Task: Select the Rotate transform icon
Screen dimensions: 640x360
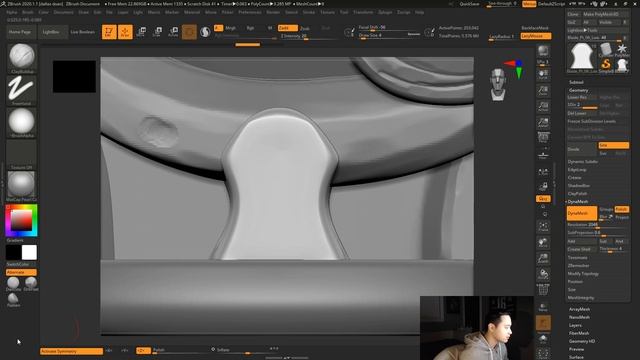Action: coord(173,32)
